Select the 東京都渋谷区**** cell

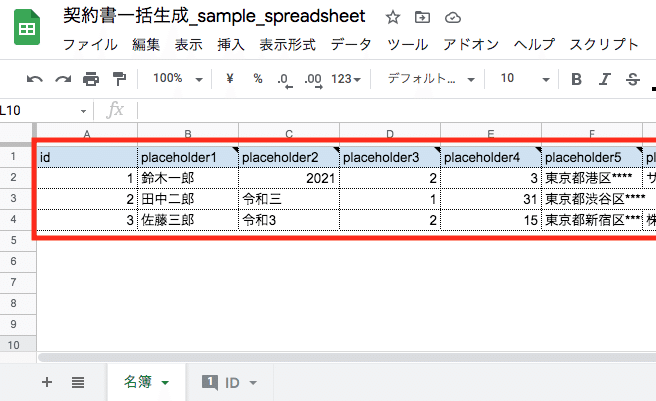click(x=592, y=199)
